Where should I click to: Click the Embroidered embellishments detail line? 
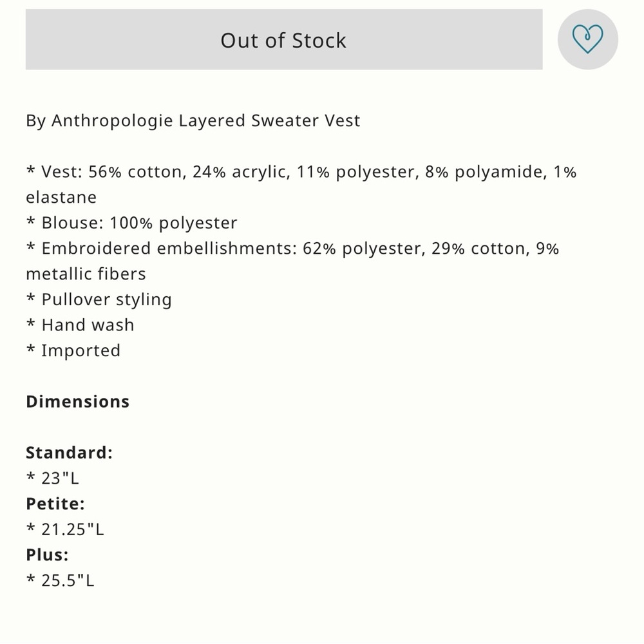click(x=292, y=261)
